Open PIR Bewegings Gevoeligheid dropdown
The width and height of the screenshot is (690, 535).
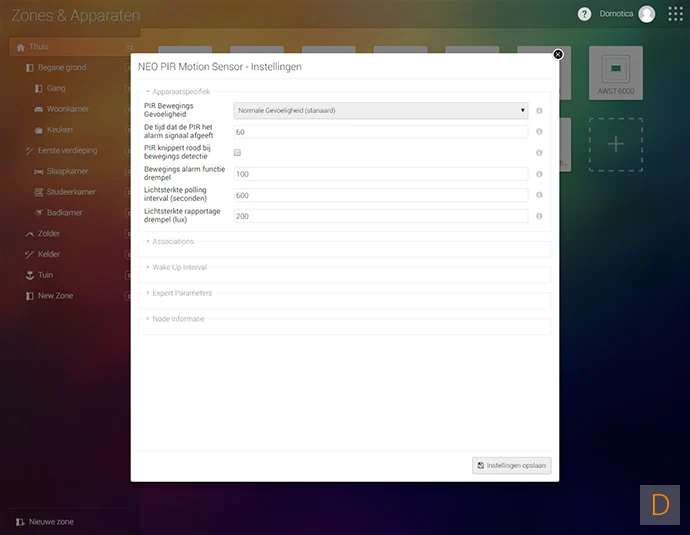coord(381,110)
